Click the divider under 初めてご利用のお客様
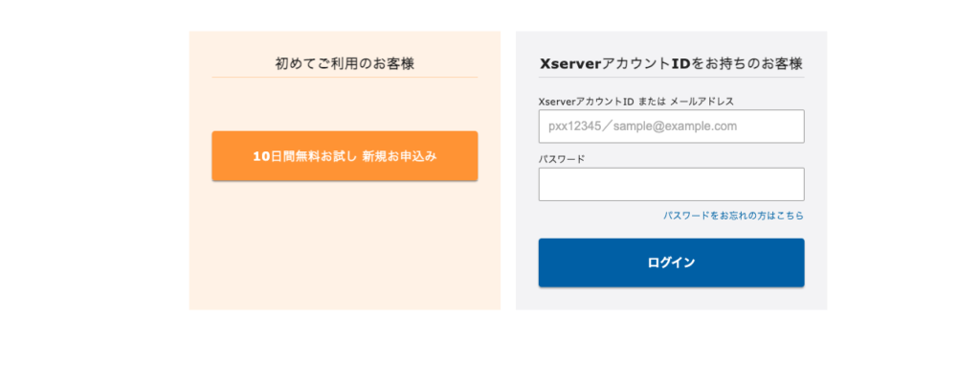This screenshot has width=980, height=367. [345, 77]
